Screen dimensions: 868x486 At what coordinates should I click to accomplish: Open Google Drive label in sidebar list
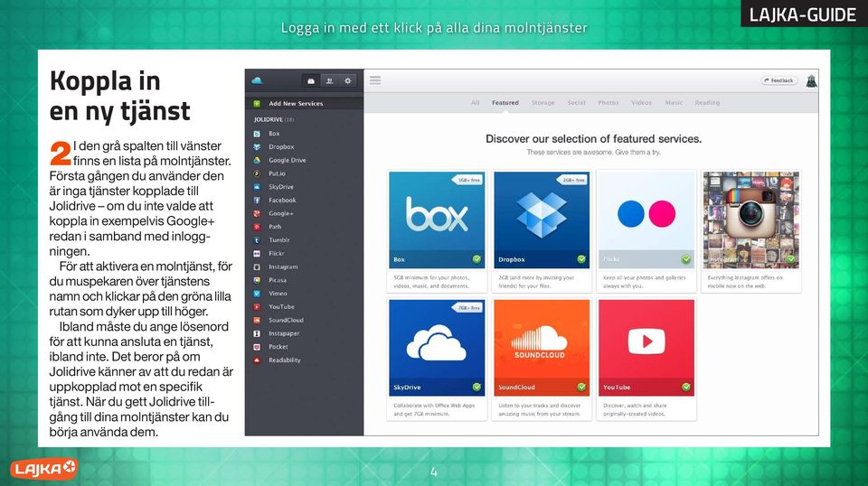point(288,160)
